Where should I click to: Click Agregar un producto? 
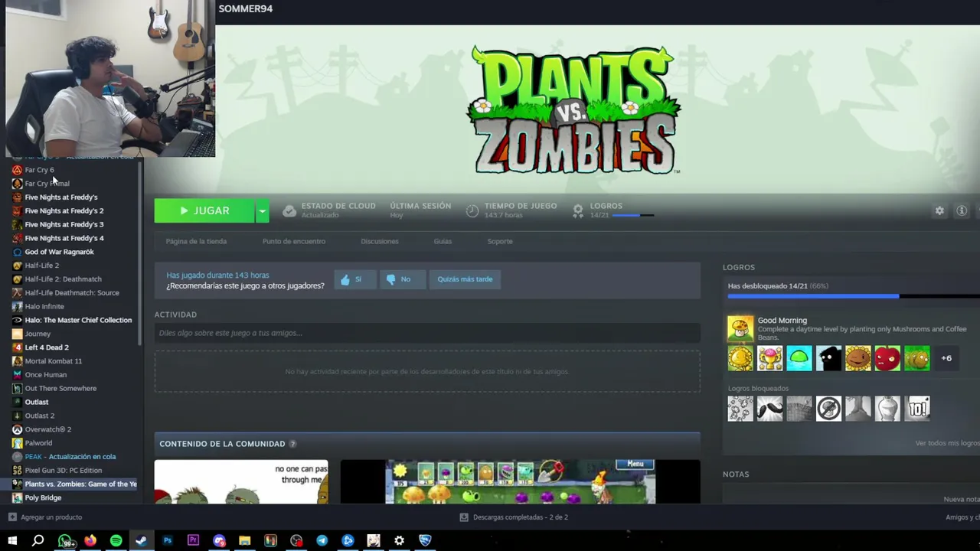[44, 517]
